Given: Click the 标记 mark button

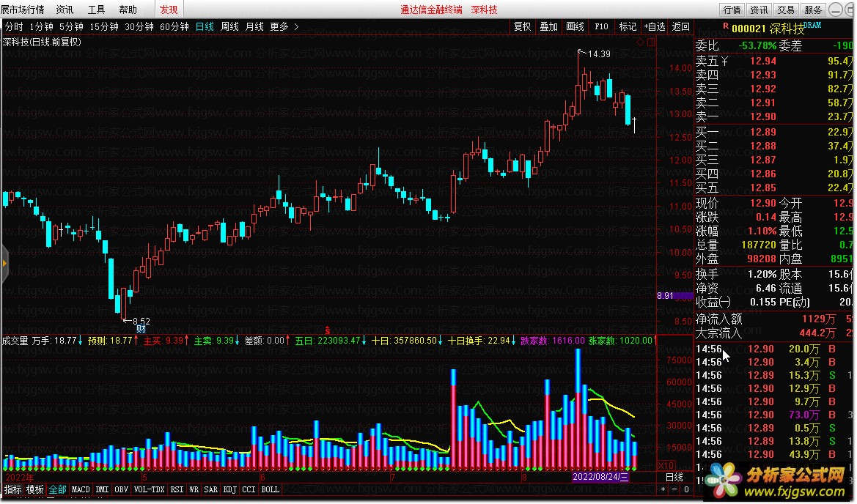Looking at the screenshot, I should (628, 26).
